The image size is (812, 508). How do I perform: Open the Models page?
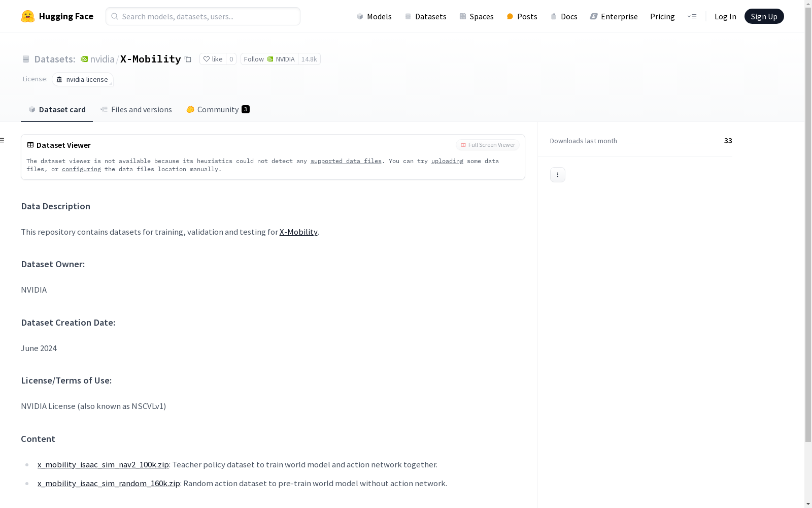click(x=374, y=16)
